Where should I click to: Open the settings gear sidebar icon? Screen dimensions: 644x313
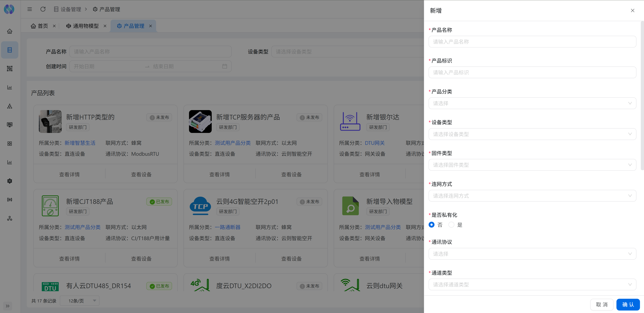[x=10, y=181]
